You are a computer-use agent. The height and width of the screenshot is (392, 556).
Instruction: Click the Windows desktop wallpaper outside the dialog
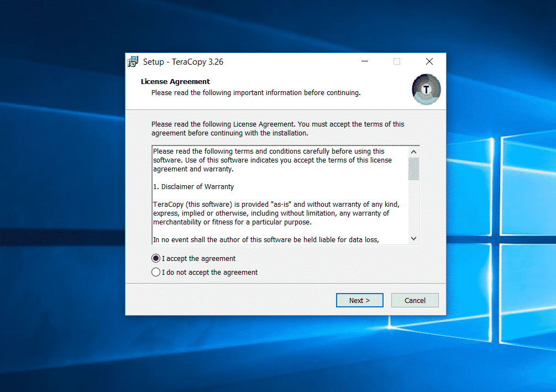[x=61, y=221]
